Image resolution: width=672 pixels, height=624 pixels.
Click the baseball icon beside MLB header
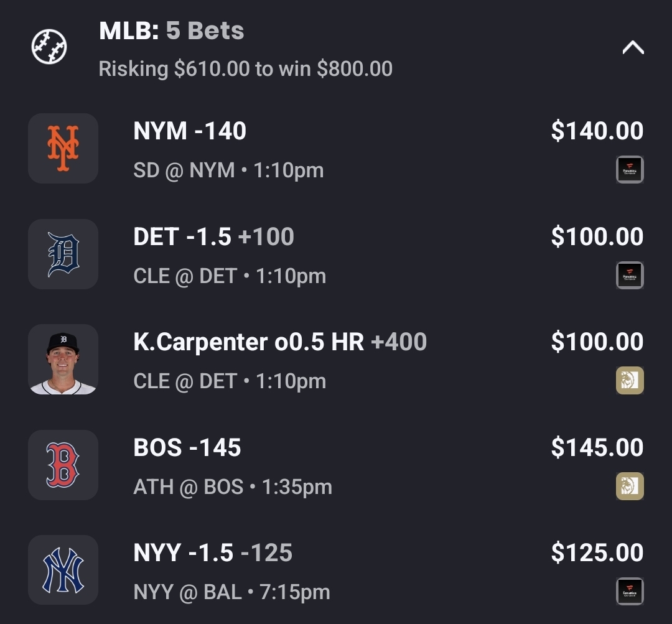click(49, 47)
